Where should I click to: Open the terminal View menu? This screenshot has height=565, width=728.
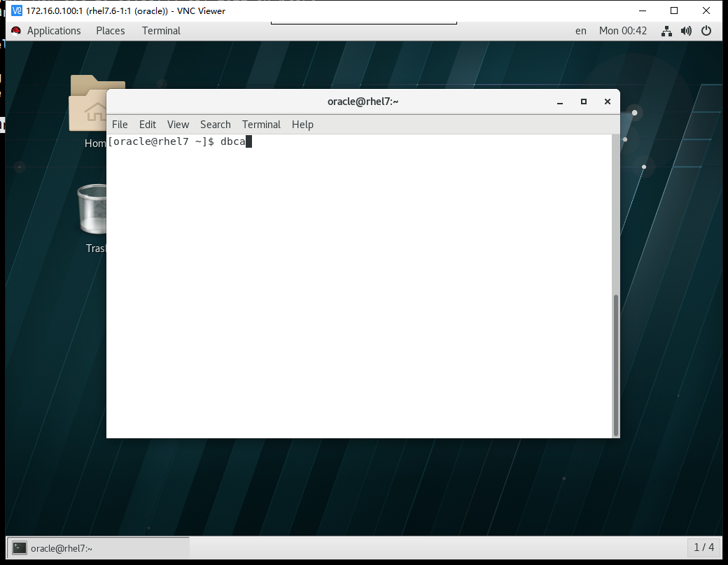178,125
